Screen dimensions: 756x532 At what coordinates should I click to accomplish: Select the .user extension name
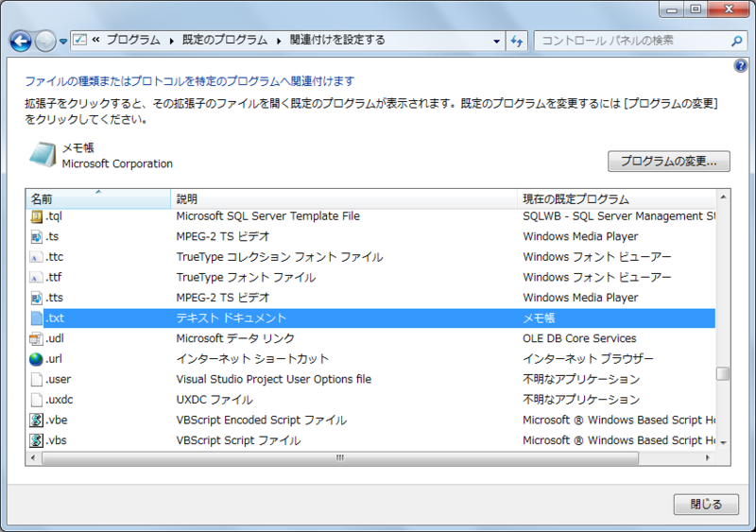[x=59, y=380]
